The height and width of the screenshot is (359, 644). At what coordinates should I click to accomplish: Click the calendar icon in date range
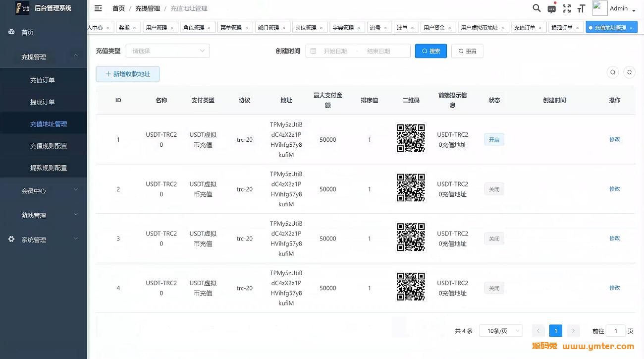coord(314,51)
